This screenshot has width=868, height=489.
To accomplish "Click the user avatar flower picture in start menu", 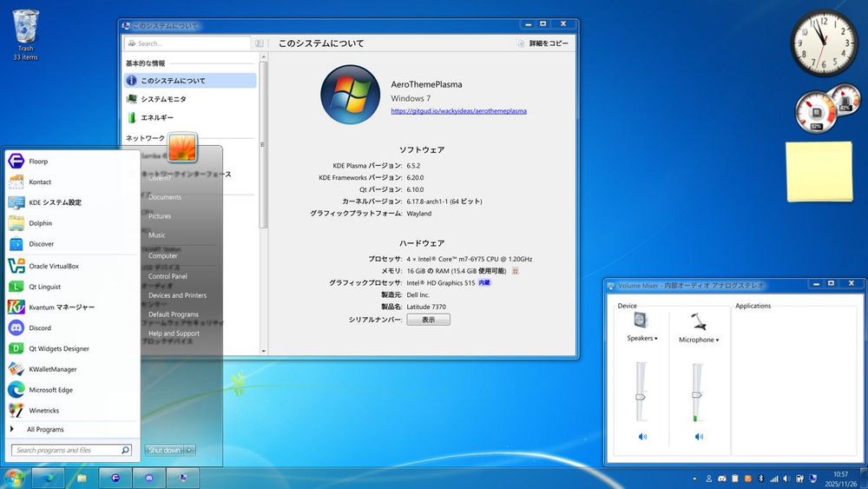I will 182,148.
